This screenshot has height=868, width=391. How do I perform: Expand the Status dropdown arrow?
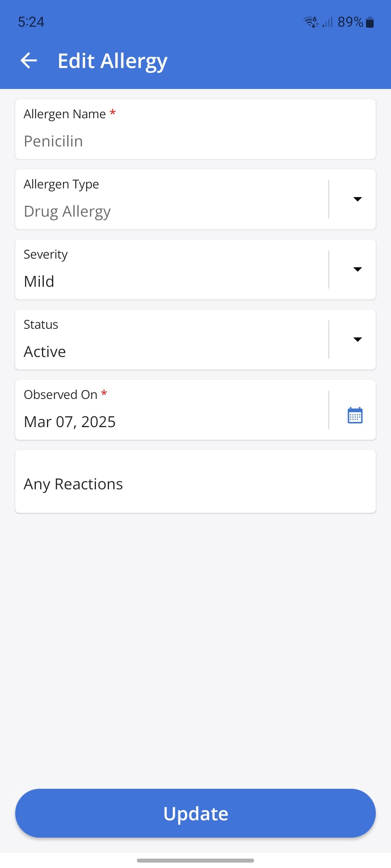[x=357, y=340]
